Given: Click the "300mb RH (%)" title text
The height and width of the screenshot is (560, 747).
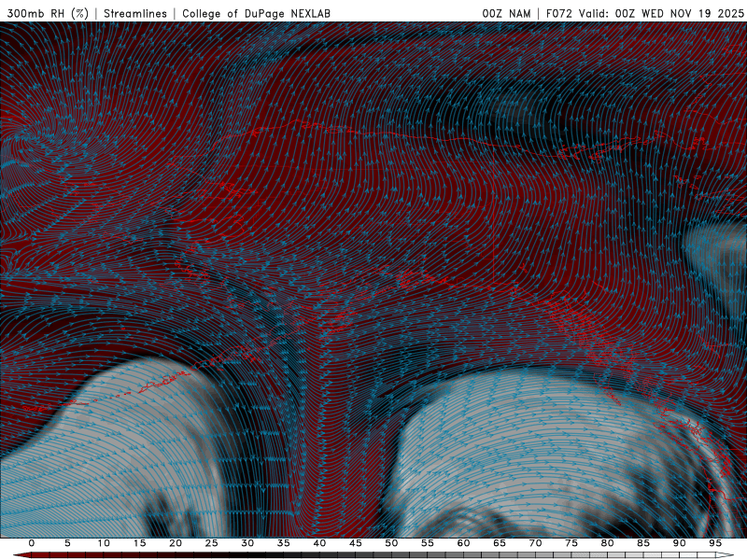Looking at the screenshot, I should 48,14.
